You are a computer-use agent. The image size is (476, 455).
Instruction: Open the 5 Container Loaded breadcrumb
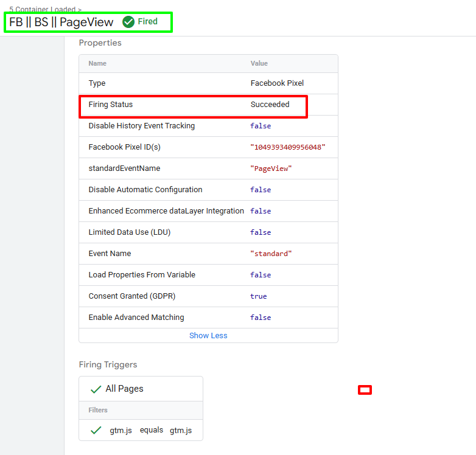pos(45,9)
